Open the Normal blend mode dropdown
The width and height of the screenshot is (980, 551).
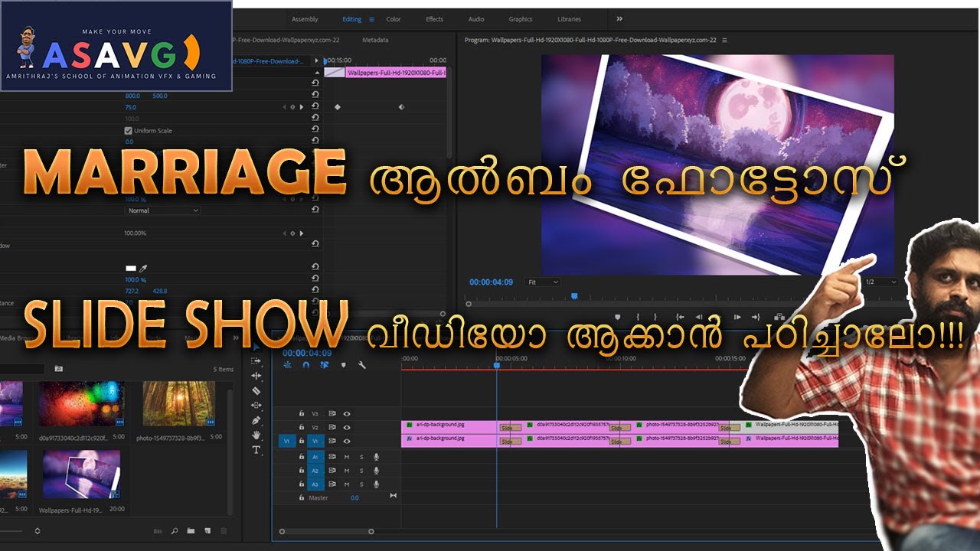(x=162, y=210)
